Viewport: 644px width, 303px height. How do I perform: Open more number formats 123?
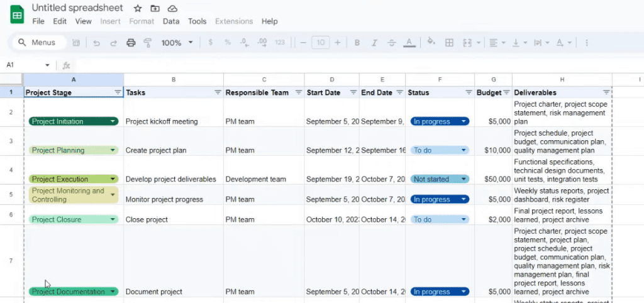280,42
